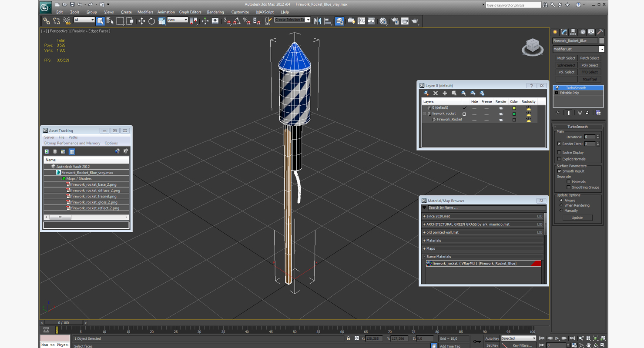
Task: Click the Update button
Action: (577, 218)
